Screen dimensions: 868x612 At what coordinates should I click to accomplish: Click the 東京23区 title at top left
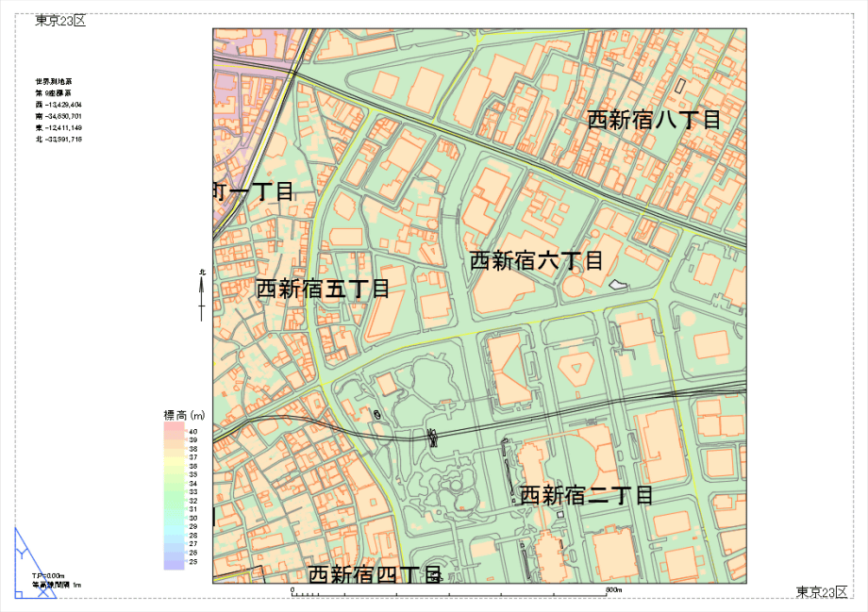point(60,21)
